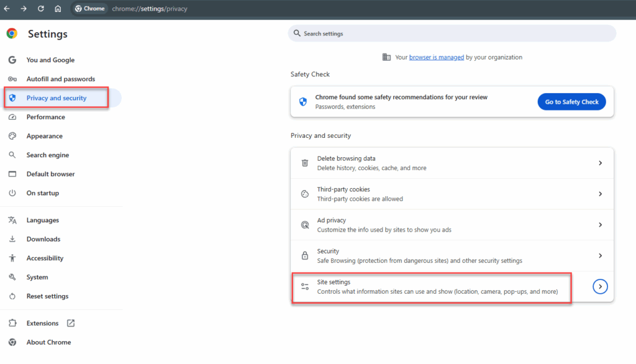The width and height of the screenshot is (636, 364).
Task: Open the Security row chevron
Action: (x=600, y=255)
